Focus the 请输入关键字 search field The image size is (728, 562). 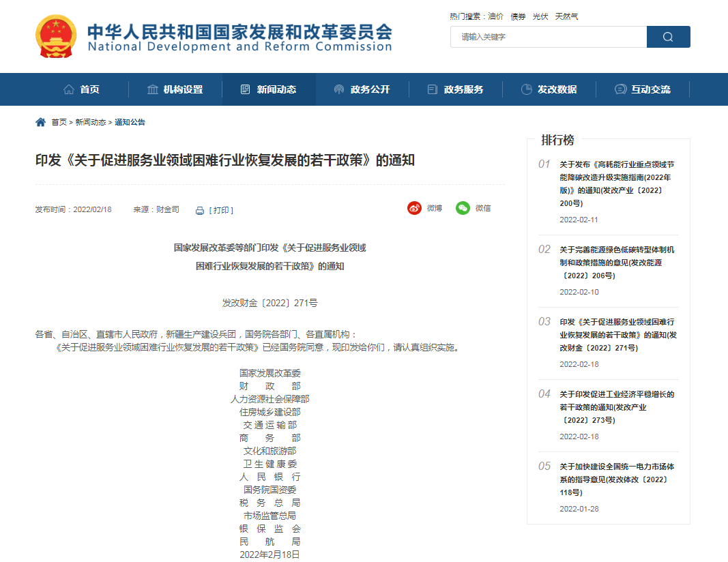pyautogui.click(x=549, y=37)
